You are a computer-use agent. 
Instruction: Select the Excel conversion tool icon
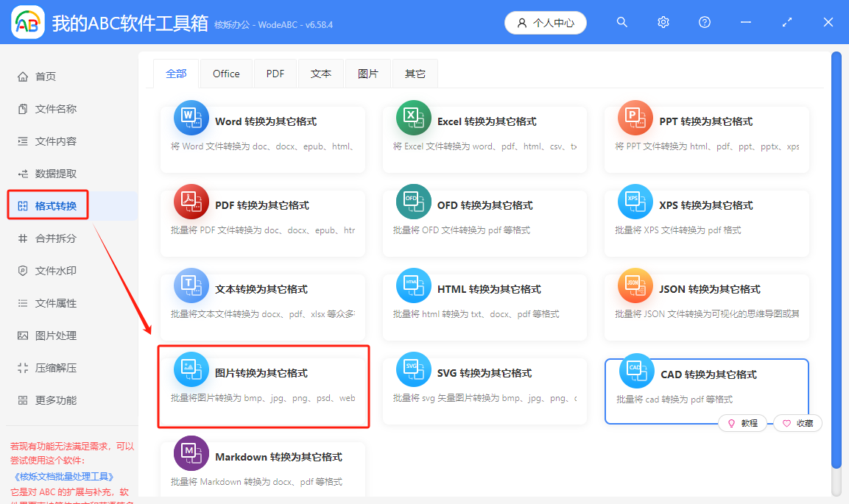(x=413, y=118)
